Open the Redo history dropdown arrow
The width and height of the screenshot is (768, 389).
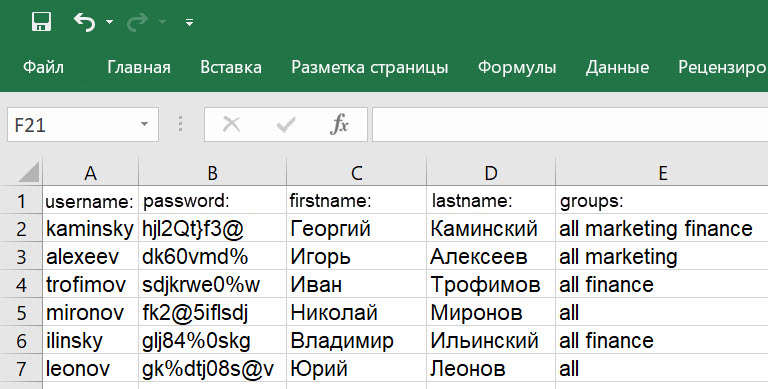(163, 22)
